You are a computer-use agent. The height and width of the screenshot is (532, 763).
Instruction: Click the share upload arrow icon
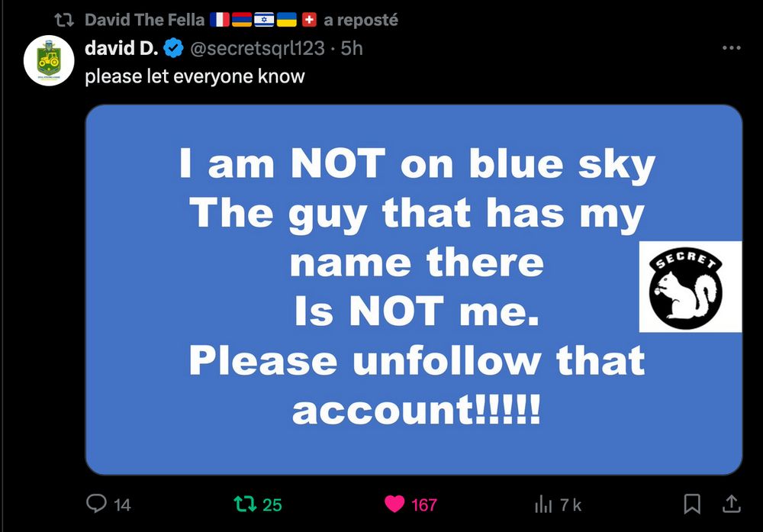point(731,504)
